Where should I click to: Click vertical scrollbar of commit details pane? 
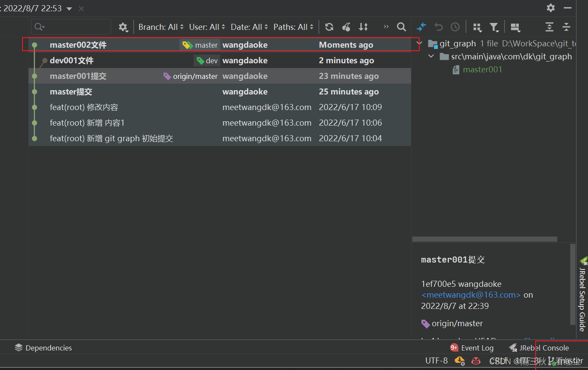click(573, 285)
